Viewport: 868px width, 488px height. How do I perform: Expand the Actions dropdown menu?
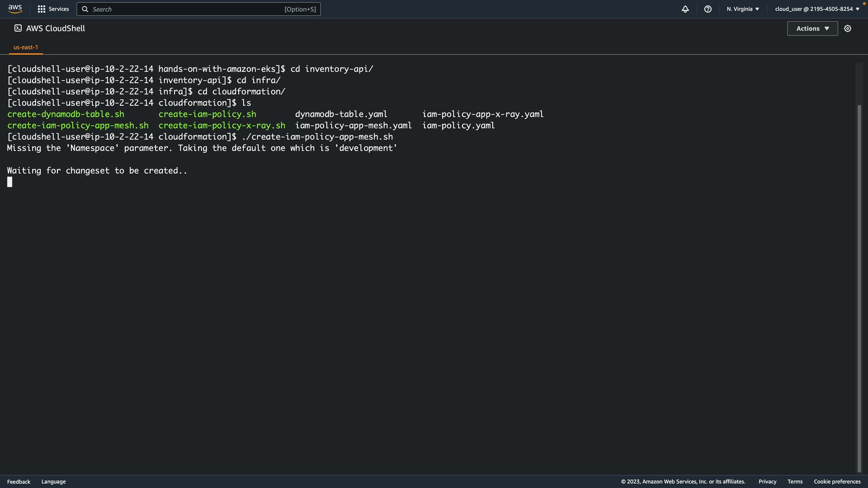812,28
